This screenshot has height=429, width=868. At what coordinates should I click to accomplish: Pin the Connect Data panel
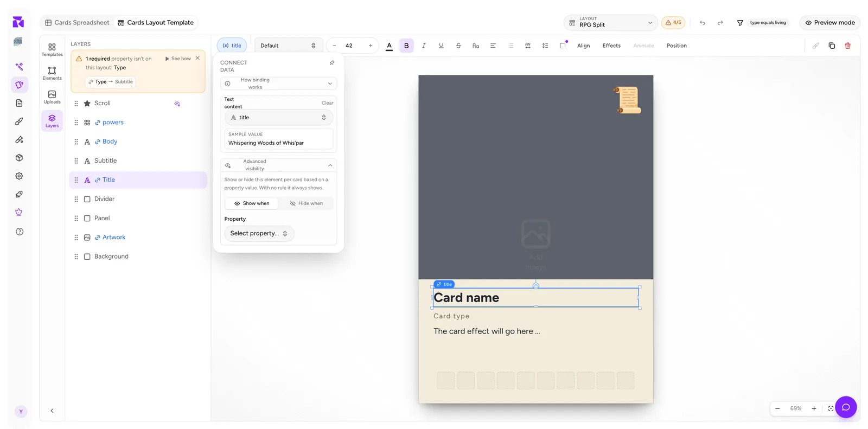pos(332,63)
